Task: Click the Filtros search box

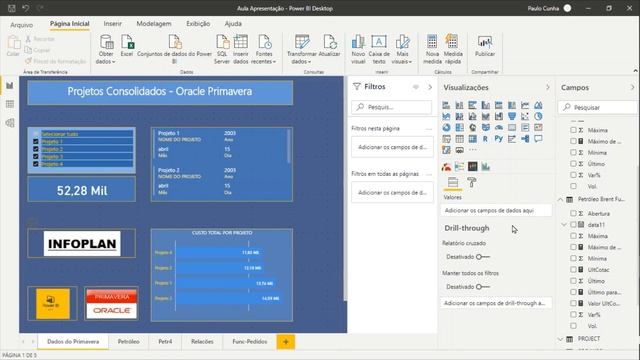Action: [391, 107]
